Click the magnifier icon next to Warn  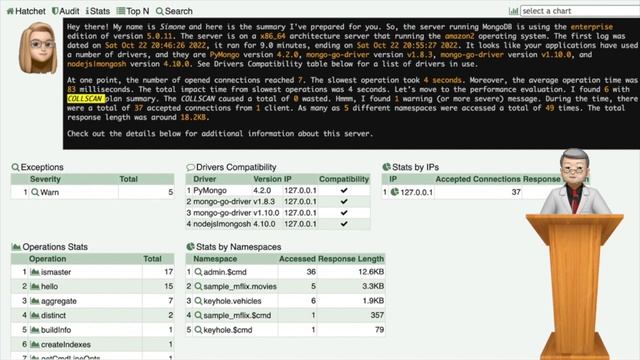pos(35,192)
